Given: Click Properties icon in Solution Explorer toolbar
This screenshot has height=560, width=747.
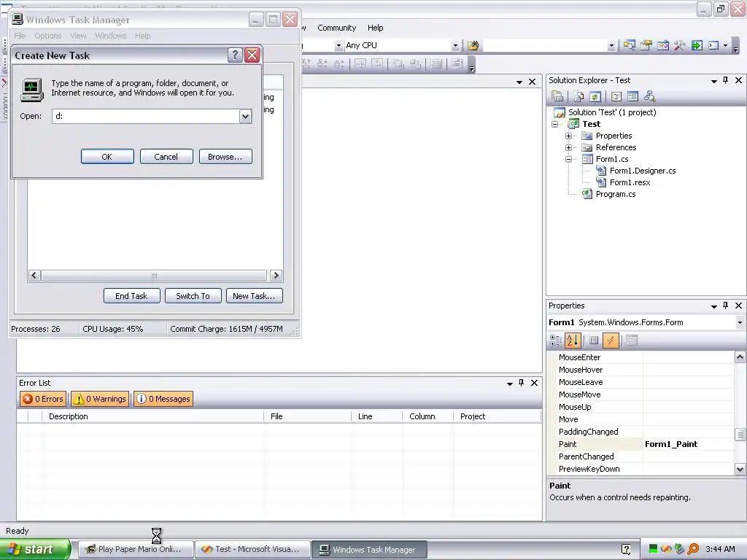Looking at the screenshot, I should (x=557, y=97).
